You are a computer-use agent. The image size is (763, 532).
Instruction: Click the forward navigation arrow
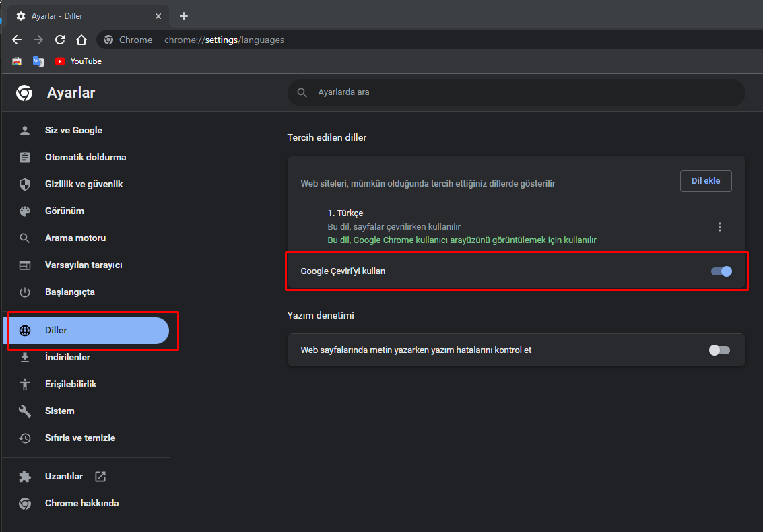pyautogui.click(x=38, y=40)
